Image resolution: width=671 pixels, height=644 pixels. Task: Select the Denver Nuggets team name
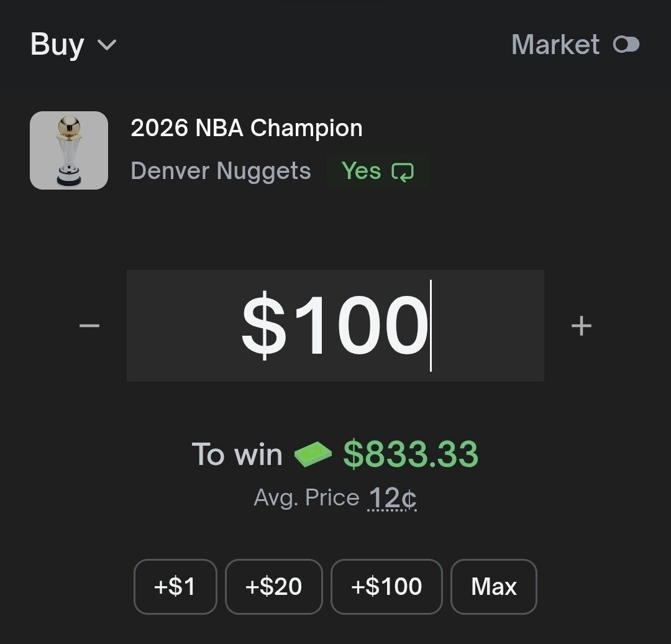221,171
